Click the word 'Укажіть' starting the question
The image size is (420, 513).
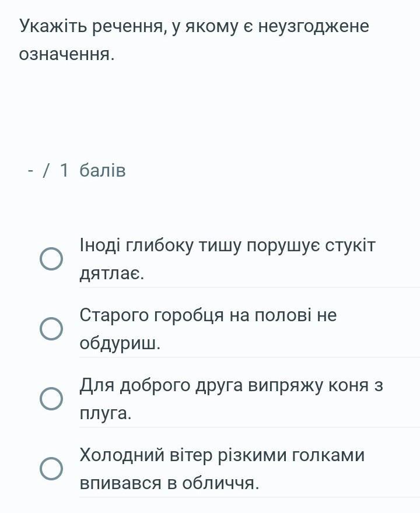(53, 26)
